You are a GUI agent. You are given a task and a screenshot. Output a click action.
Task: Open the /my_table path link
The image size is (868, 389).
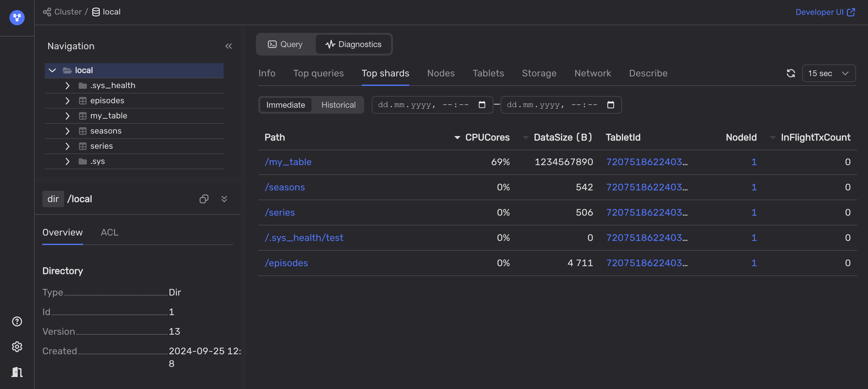point(288,162)
